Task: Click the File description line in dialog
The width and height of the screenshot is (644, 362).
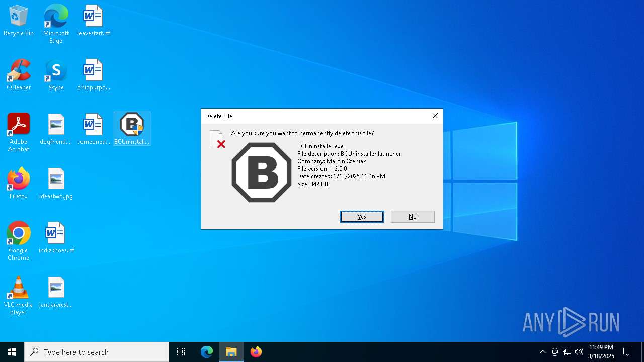Action: tap(349, 154)
